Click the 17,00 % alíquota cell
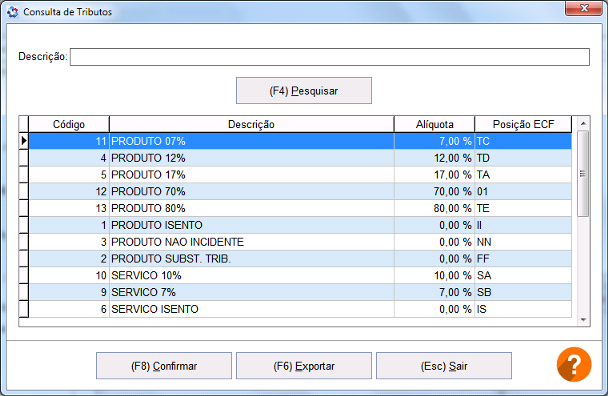This screenshot has height=396, width=608. tap(434, 175)
